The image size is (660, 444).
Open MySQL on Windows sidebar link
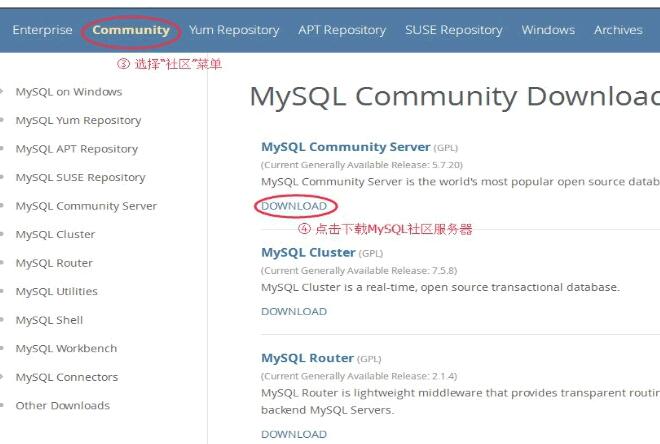[69, 92]
